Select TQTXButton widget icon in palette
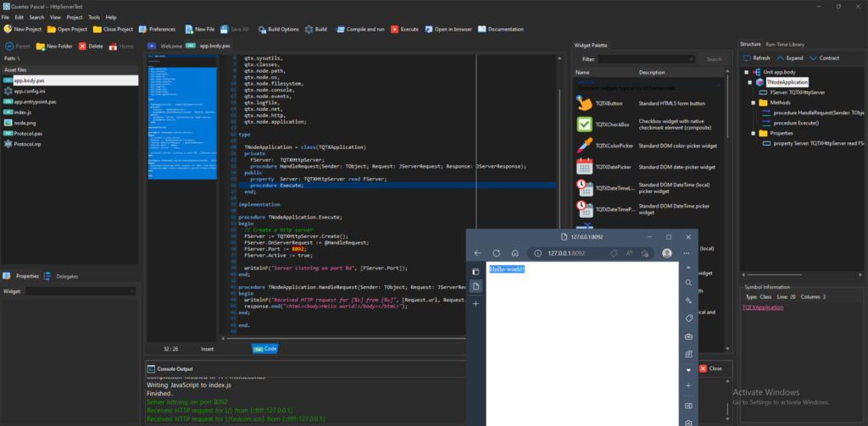This screenshot has height=426, width=868. click(x=584, y=103)
